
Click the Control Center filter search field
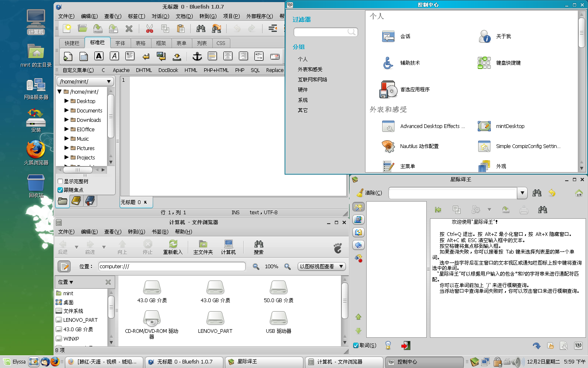coord(326,32)
